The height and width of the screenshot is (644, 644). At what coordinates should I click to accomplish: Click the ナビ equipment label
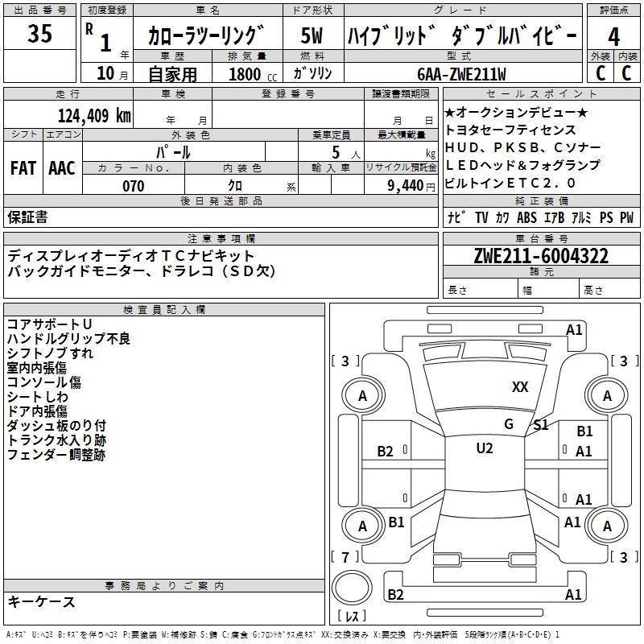pos(456,217)
